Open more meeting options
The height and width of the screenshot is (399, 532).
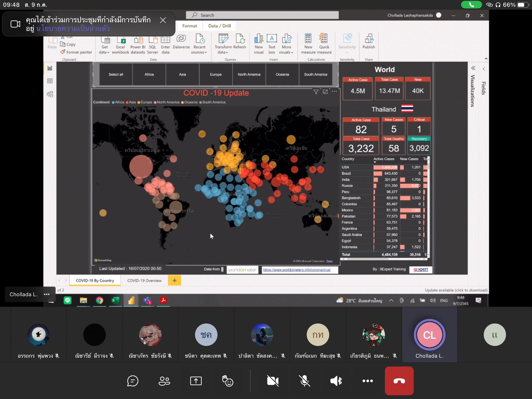(x=368, y=381)
